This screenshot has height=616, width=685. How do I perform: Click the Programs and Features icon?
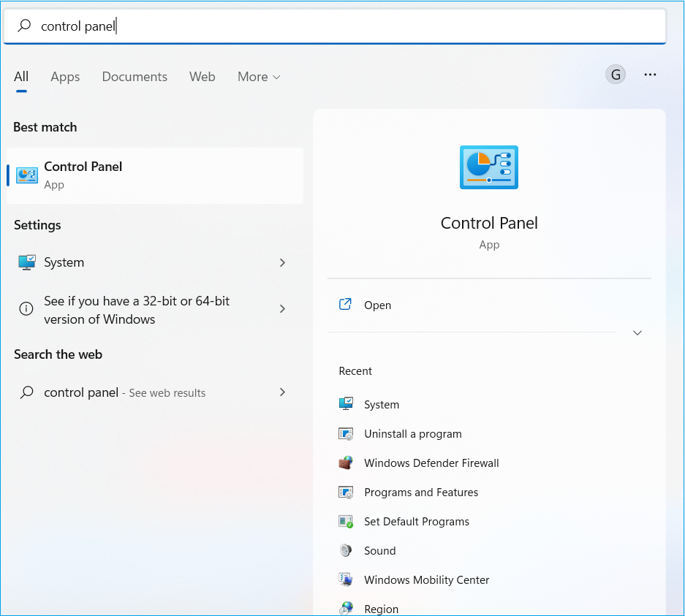pos(346,492)
